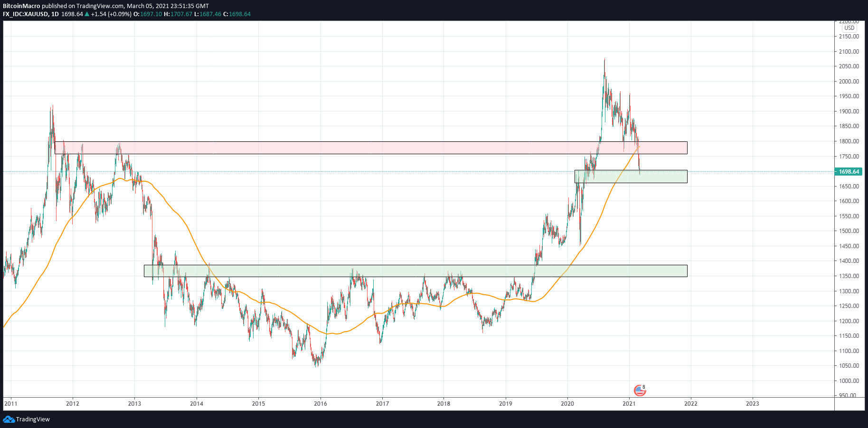Click the low value L:1687.46
868x428 pixels.
[x=208, y=14]
